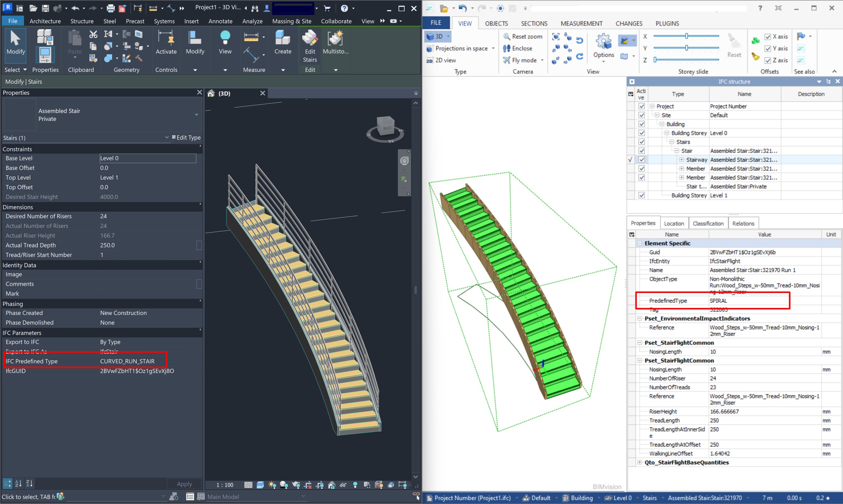
Task: Expand the Stairway node in IFC structure
Action: 682,160
